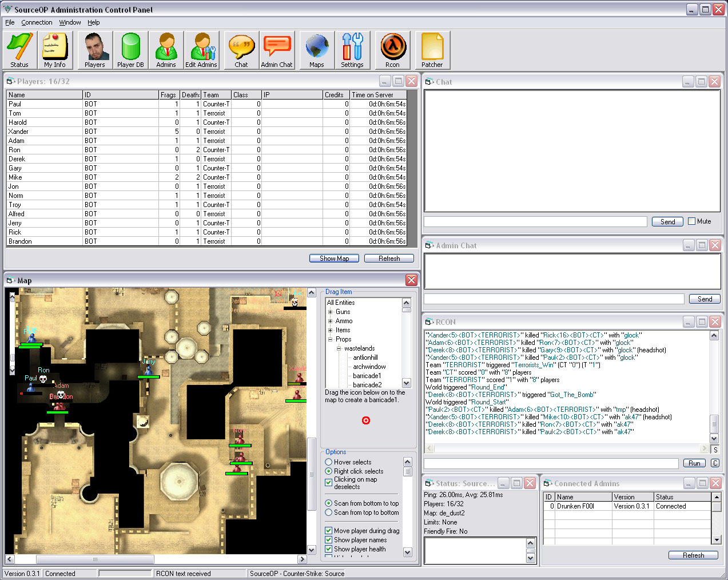Toggle Show player names checkbox

[x=329, y=540]
